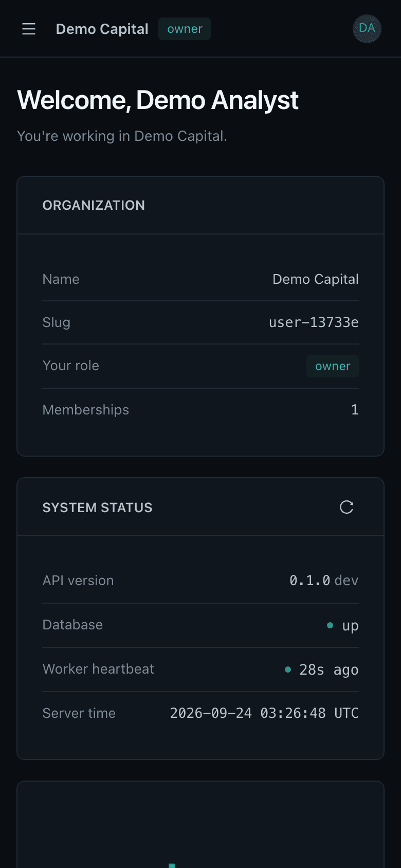Image resolution: width=401 pixels, height=868 pixels.
Task: Refresh the System Status card
Action: tap(347, 508)
